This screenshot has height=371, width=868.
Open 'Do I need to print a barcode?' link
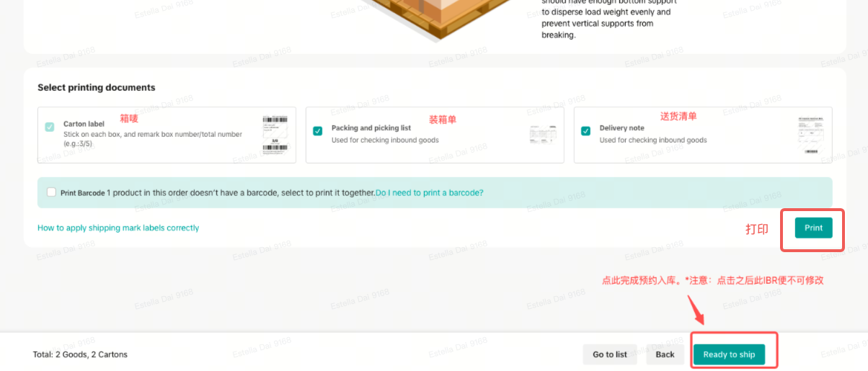click(430, 193)
